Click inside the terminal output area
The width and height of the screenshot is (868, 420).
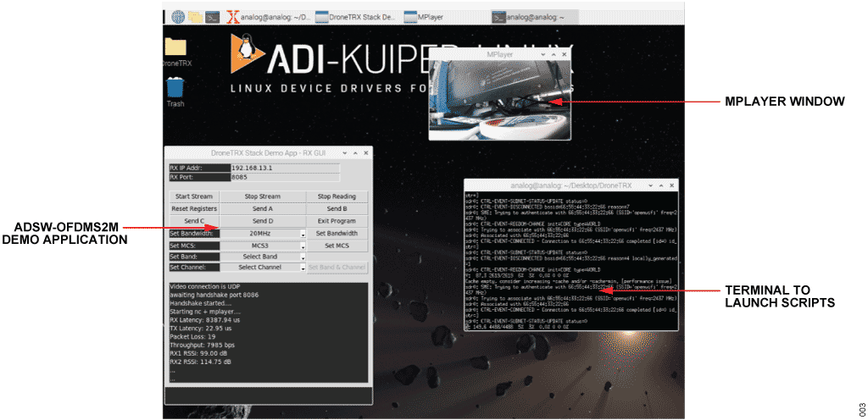pyautogui.click(x=570, y=261)
